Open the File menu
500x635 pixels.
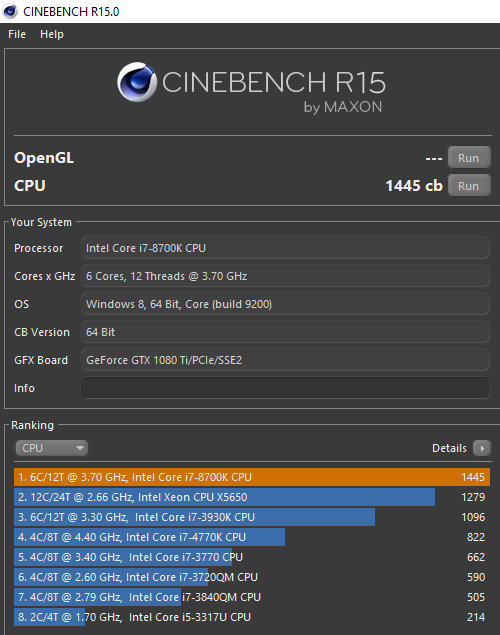point(17,34)
